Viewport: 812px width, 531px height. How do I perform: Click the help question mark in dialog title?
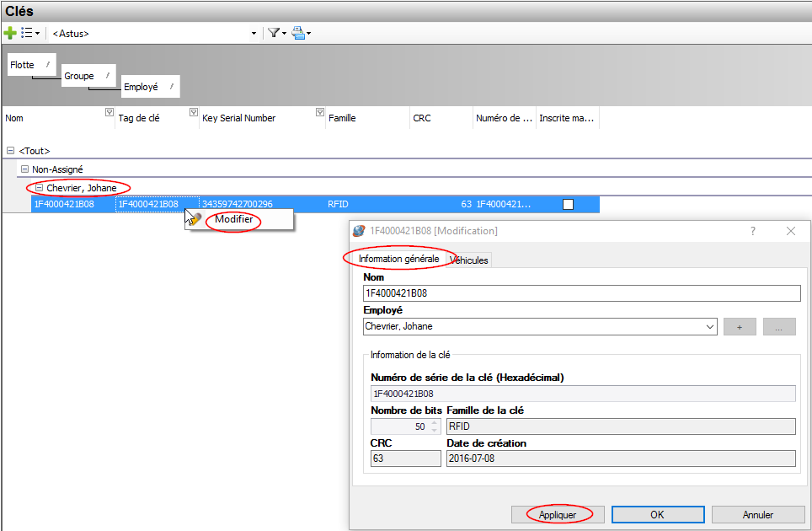click(x=753, y=231)
